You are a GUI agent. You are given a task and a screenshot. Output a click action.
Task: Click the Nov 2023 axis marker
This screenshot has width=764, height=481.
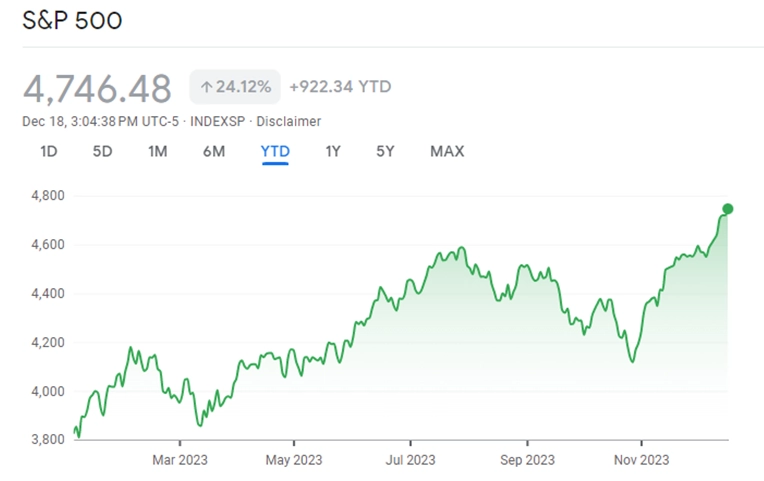(641, 460)
